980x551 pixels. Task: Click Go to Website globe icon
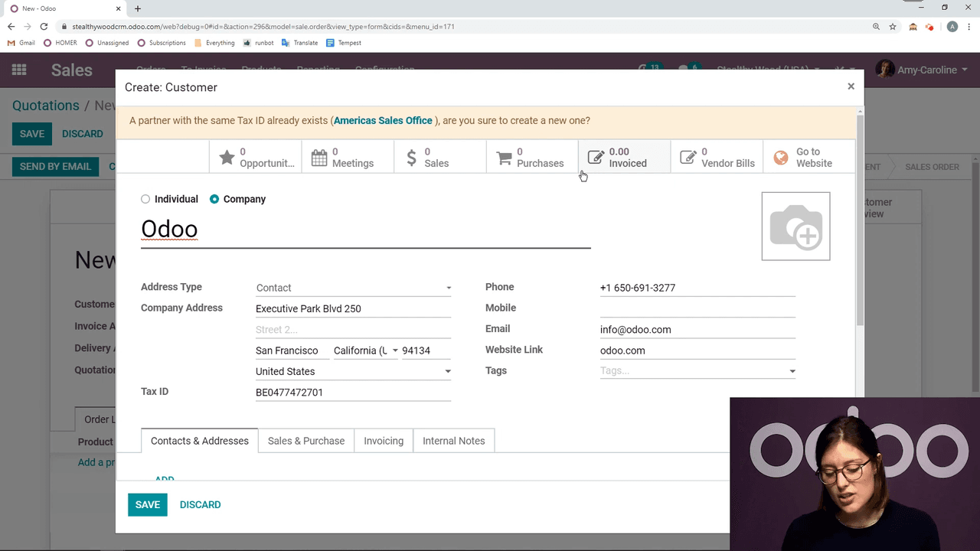pyautogui.click(x=781, y=158)
